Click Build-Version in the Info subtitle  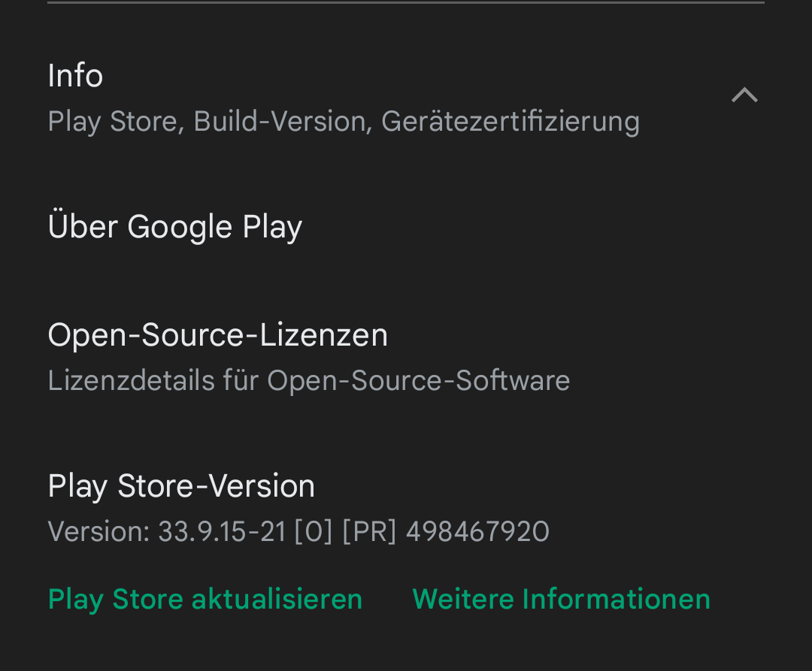pos(283,122)
